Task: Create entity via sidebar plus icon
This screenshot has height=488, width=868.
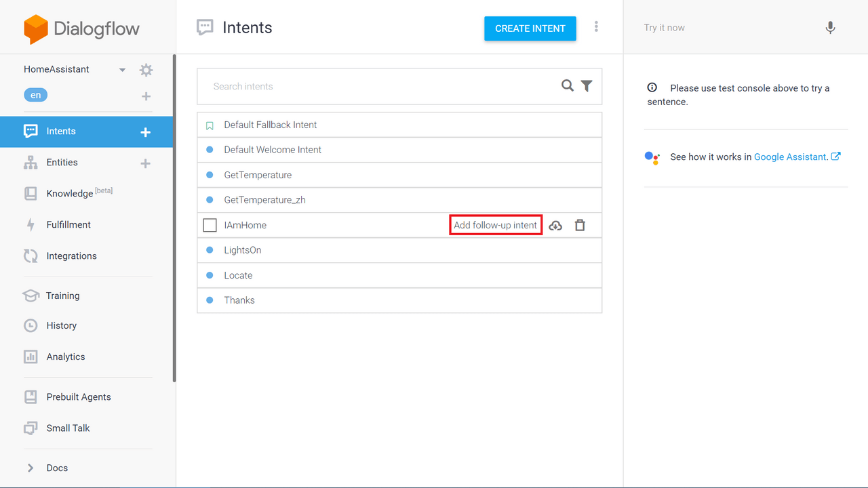Action: (x=145, y=163)
